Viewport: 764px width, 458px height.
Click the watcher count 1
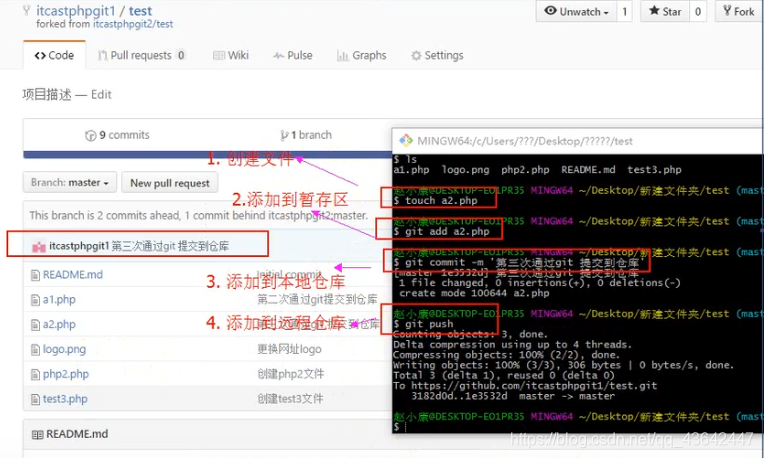pos(625,11)
